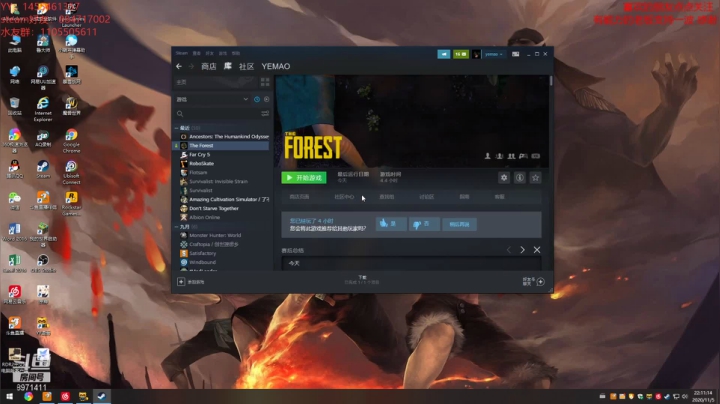Toggle library grid view icon
The width and height of the screenshot is (720, 404).
pos(265,82)
